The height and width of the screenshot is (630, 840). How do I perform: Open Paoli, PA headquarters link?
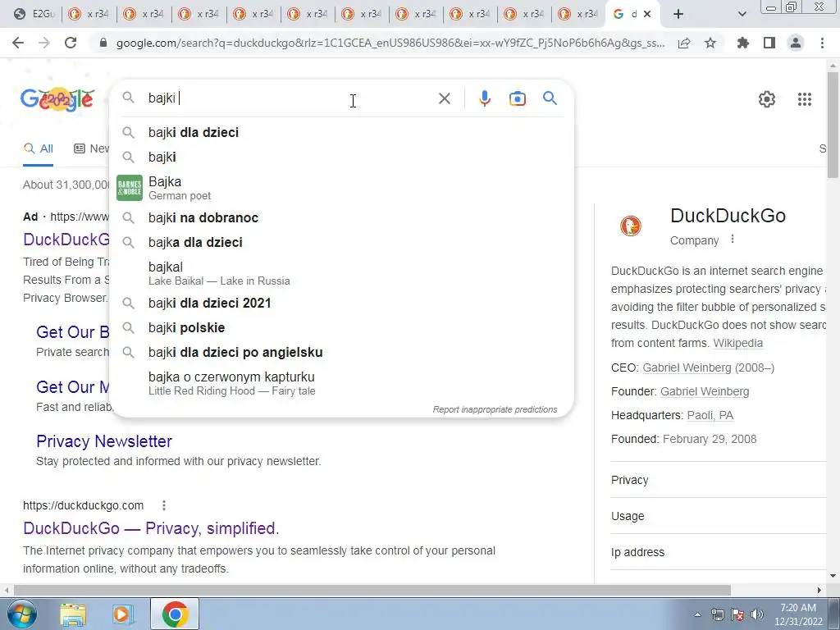[x=710, y=415]
